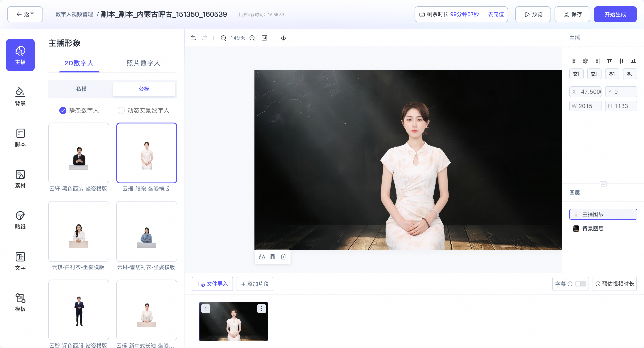The height and width of the screenshot is (348, 644).
Task: Align the anchor to the bottom edge
Action: tap(633, 61)
